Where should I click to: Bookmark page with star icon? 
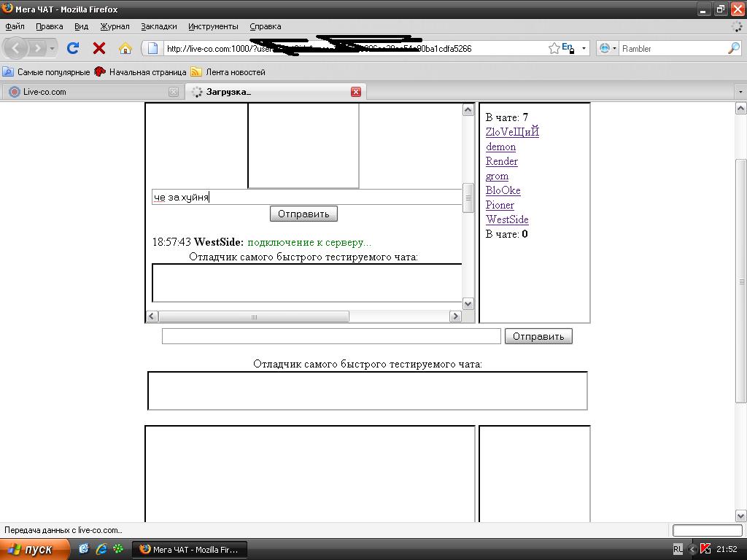[554, 48]
